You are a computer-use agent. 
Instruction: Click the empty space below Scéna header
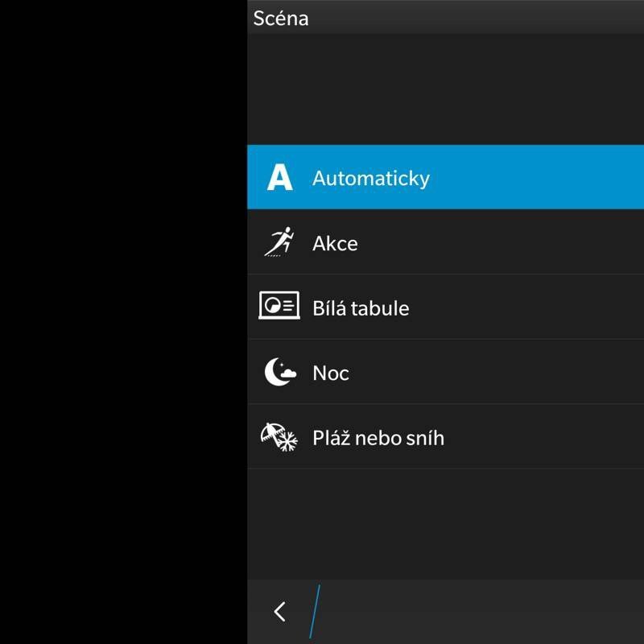click(x=443, y=89)
